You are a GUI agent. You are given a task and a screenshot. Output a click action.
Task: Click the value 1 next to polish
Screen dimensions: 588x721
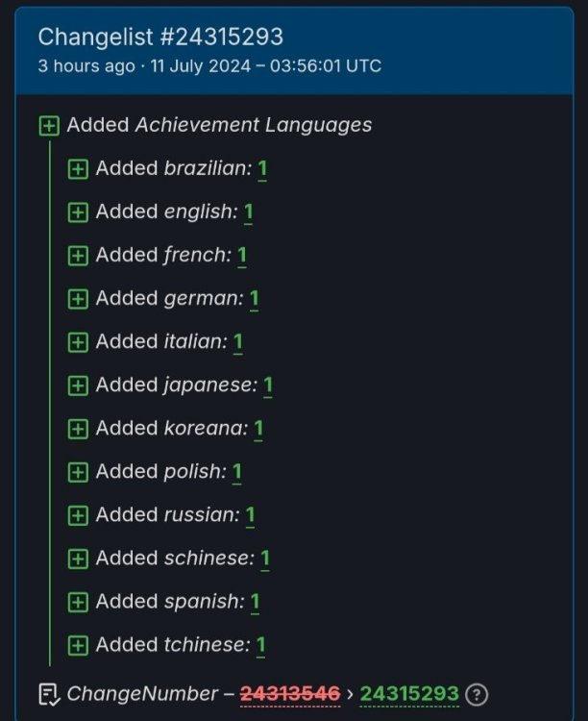[236, 472]
